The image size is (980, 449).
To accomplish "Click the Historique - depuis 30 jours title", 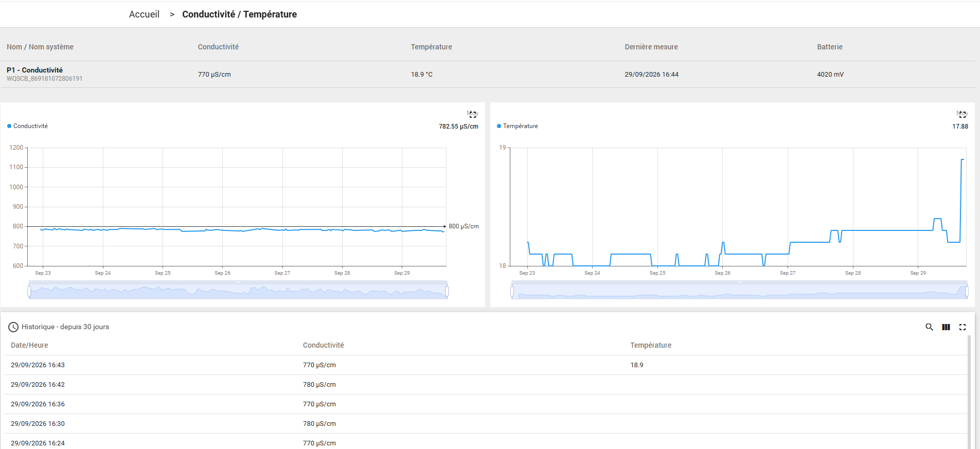I will pos(65,327).
